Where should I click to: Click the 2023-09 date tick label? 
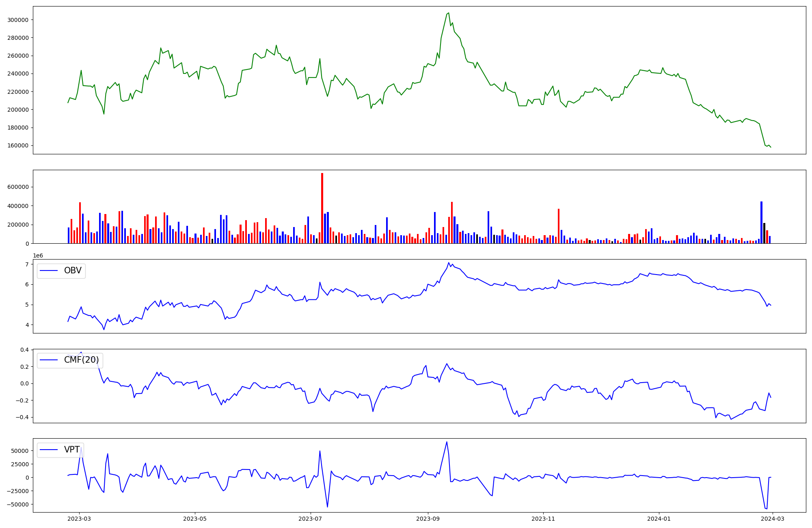click(428, 519)
